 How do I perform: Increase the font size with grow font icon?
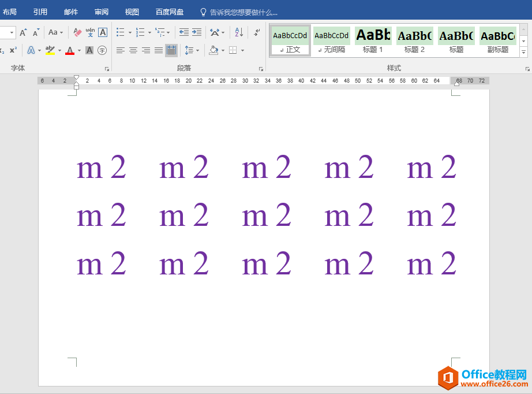(23, 32)
